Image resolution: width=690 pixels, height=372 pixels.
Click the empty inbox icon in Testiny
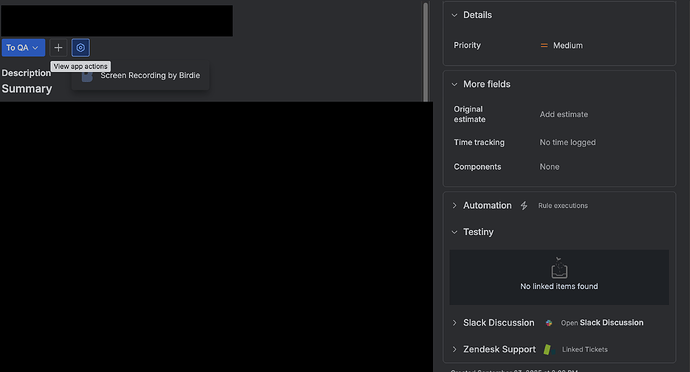pos(559,268)
